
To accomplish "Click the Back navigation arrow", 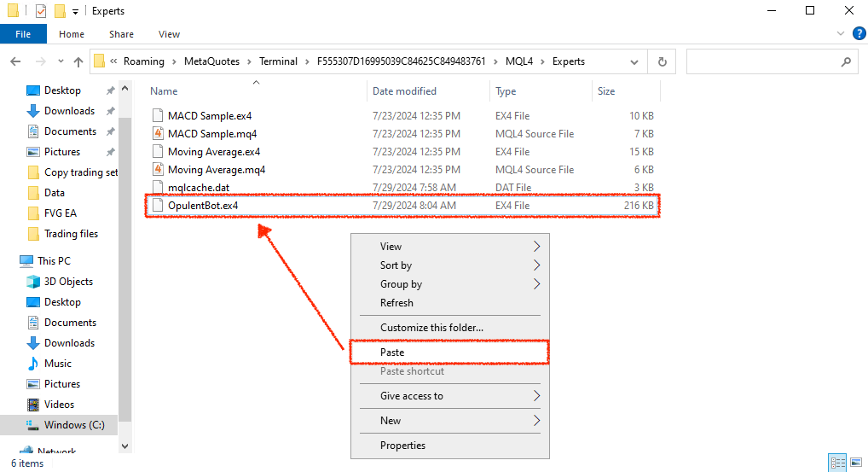I will click(x=15, y=61).
